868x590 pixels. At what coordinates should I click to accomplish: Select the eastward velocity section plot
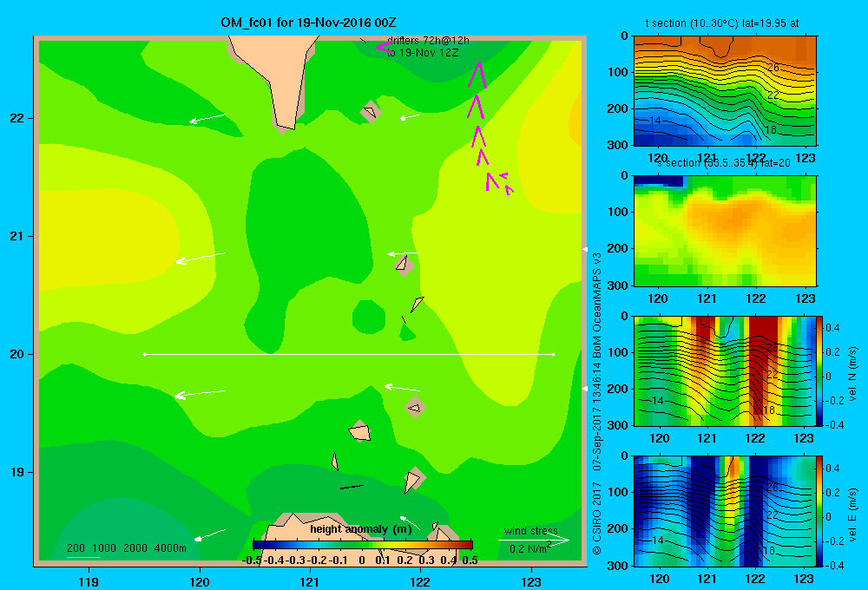coord(725,511)
